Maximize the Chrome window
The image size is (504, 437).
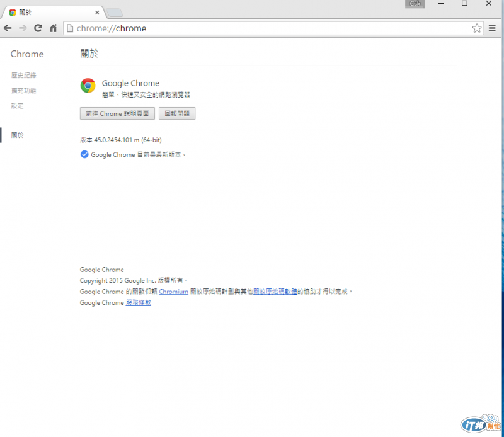coord(464,4)
